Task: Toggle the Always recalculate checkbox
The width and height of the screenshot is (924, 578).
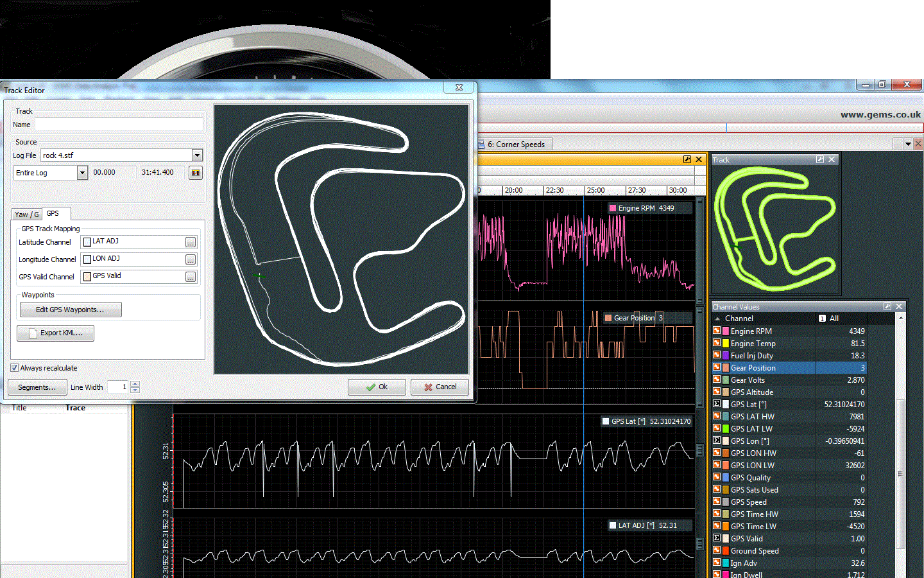Action: [15, 368]
